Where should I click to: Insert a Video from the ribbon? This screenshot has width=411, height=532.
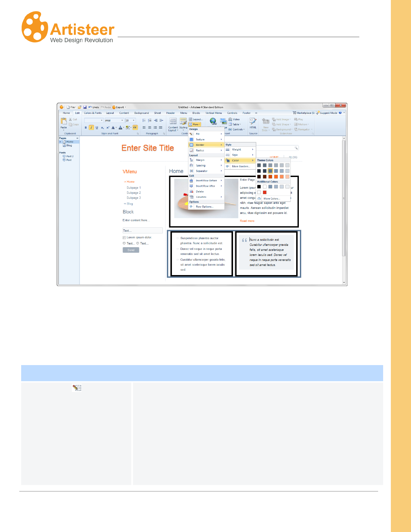click(234, 119)
